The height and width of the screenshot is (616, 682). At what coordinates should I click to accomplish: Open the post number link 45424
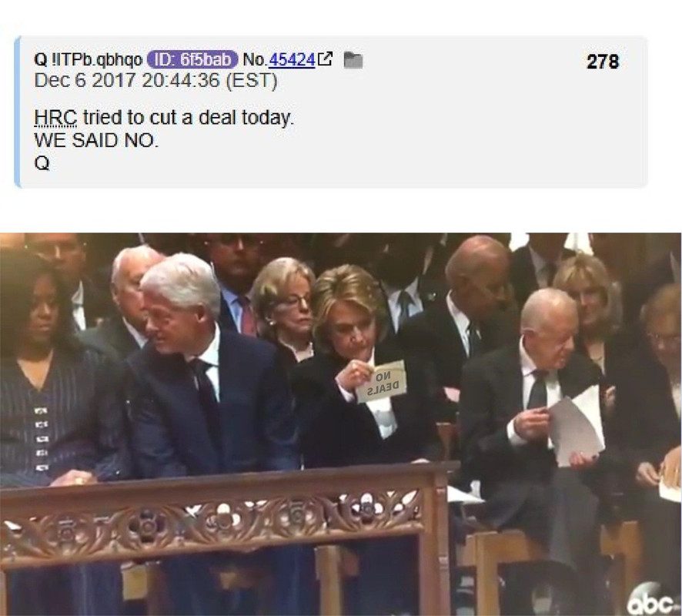pyautogui.click(x=292, y=59)
